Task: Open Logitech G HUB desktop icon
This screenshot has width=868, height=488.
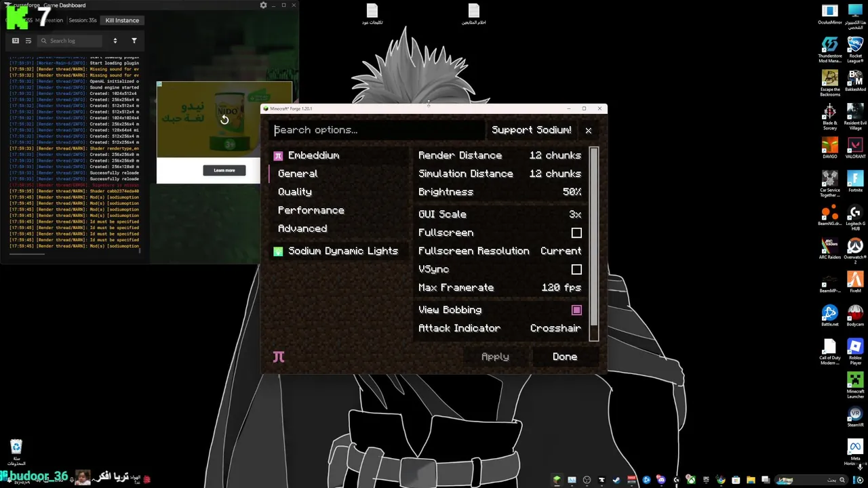Action: point(855,218)
